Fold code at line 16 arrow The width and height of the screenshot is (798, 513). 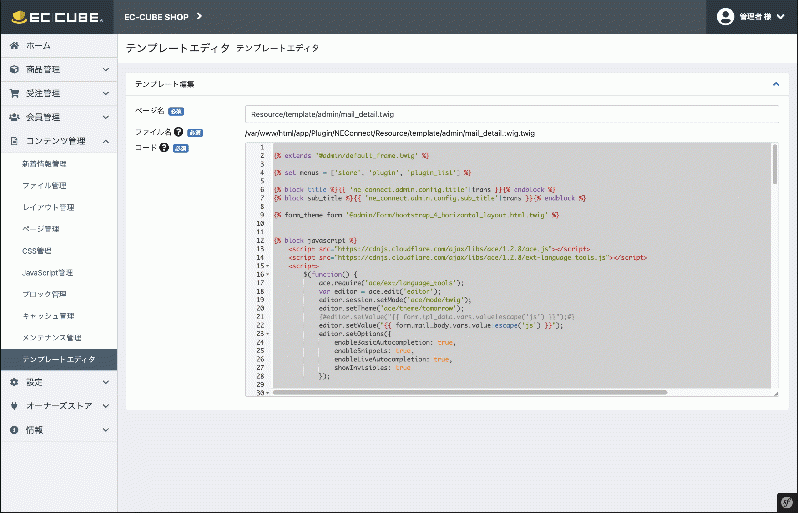pyautogui.click(x=268, y=274)
